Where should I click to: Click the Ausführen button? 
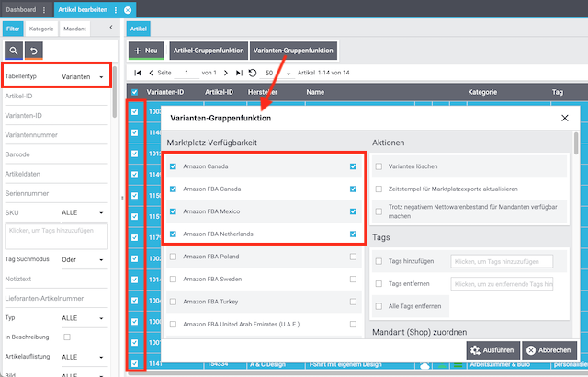pos(492,350)
